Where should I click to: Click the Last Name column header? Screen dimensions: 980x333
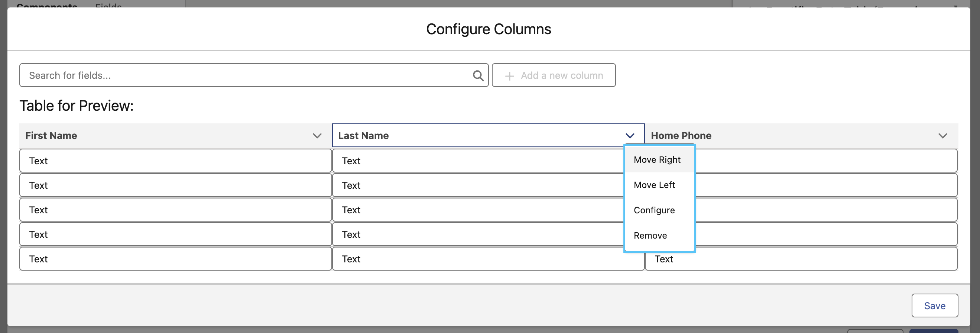point(488,136)
